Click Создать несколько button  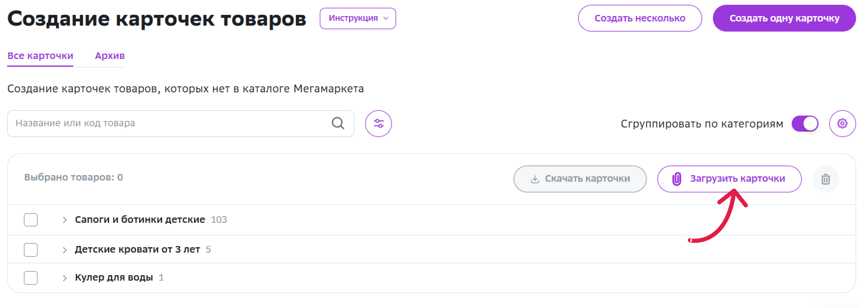pyautogui.click(x=640, y=18)
